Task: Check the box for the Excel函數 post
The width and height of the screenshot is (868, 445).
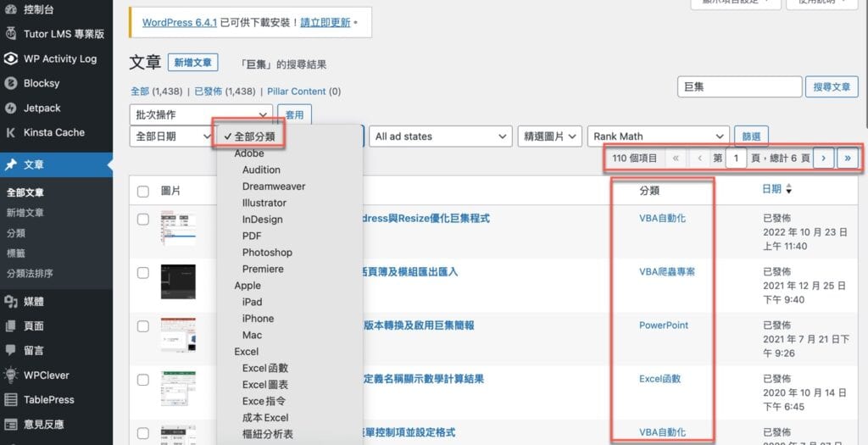Action: 142,380
